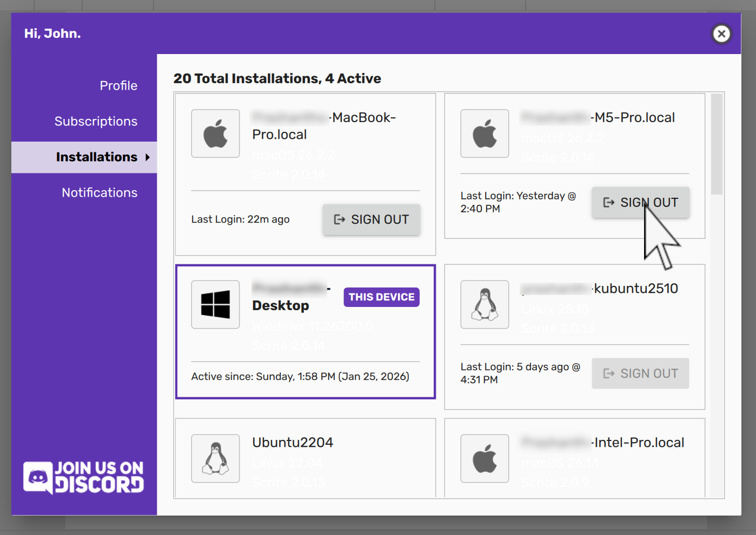
Task: Click the installations list scrollbar thumb
Action: click(x=717, y=144)
